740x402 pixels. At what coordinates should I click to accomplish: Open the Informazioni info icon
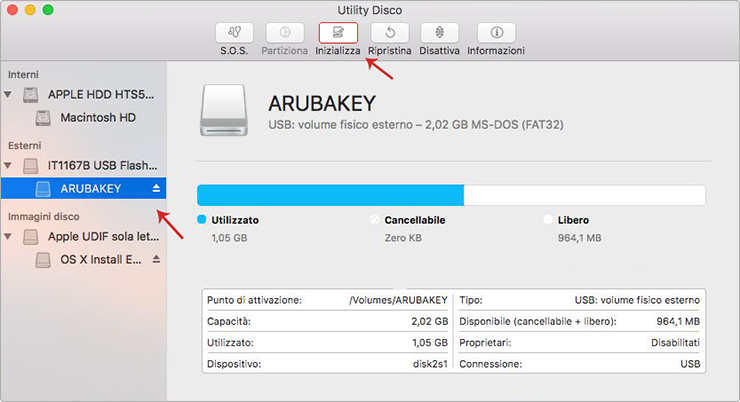pyautogui.click(x=496, y=33)
